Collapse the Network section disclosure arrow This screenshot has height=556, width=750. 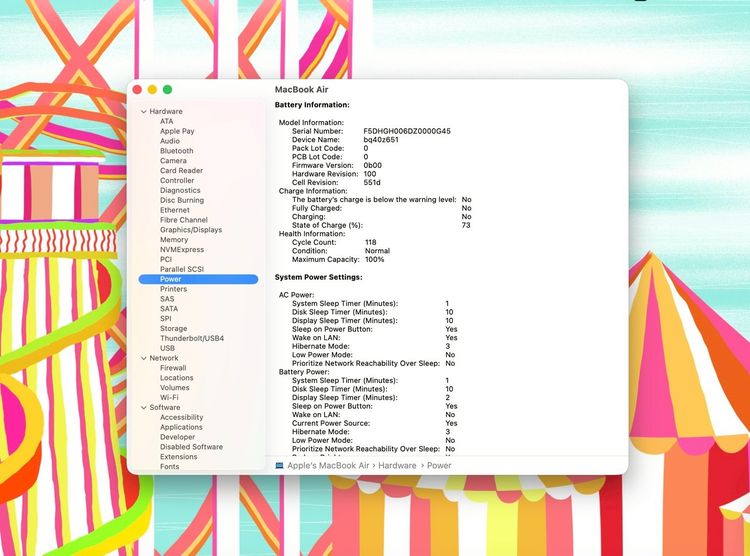(x=144, y=358)
